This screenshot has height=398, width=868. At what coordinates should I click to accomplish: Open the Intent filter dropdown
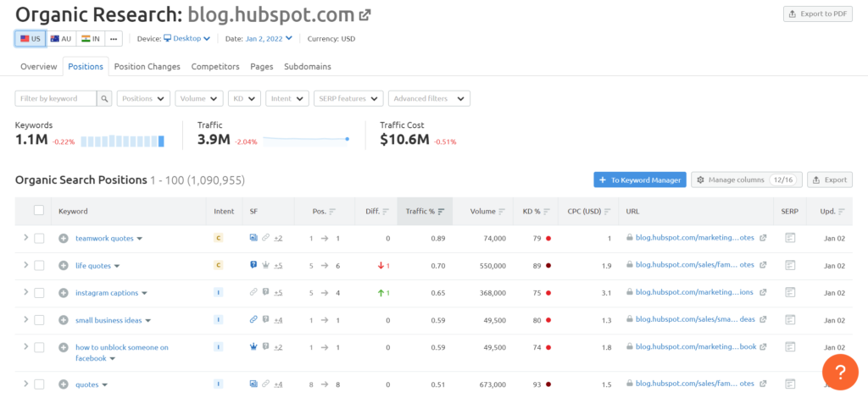click(x=287, y=98)
